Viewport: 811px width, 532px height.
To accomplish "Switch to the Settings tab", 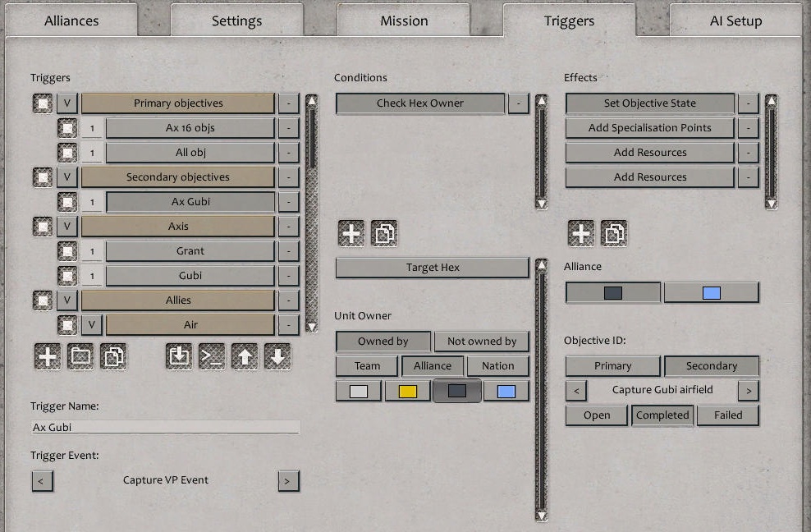I will [x=237, y=21].
